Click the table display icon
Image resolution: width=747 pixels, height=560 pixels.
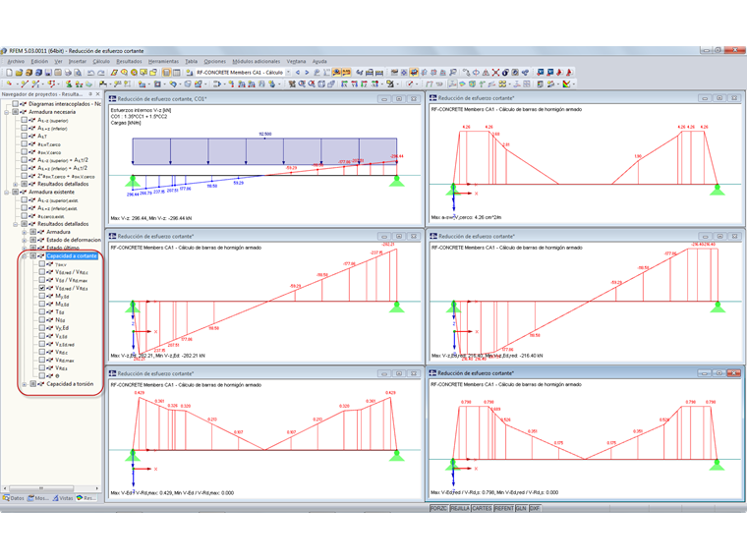(x=176, y=73)
